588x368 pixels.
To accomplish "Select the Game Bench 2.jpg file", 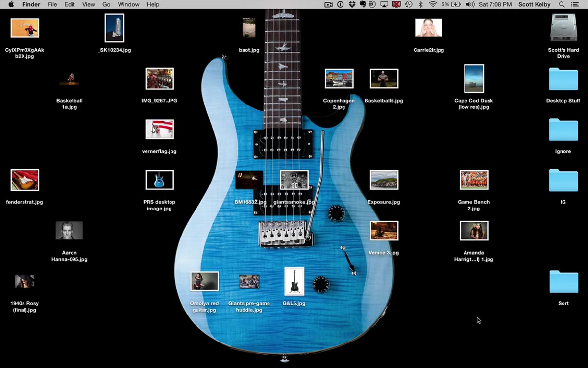I will coord(474,180).
